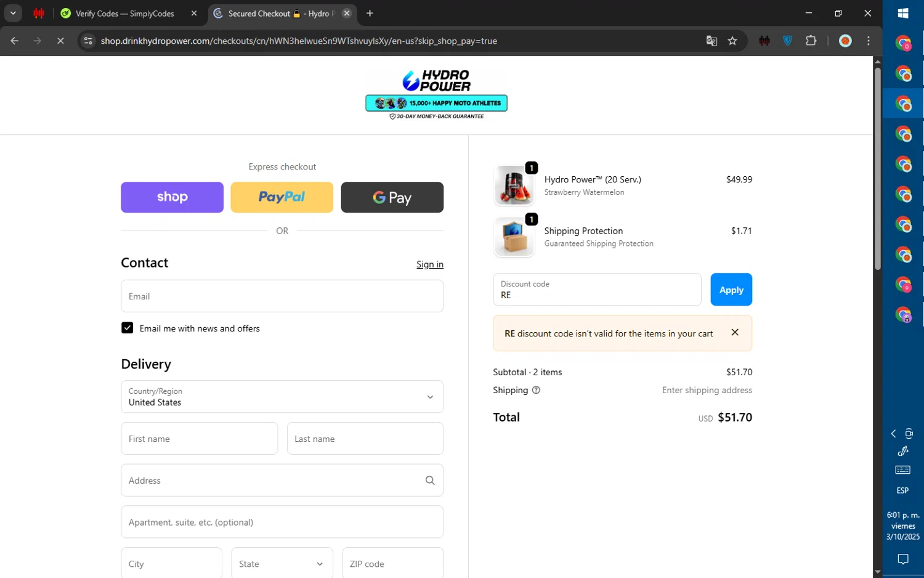Focus the Apartment, suite field
Viewport: 924px width, 578px height.
click(x=282, y=522)
